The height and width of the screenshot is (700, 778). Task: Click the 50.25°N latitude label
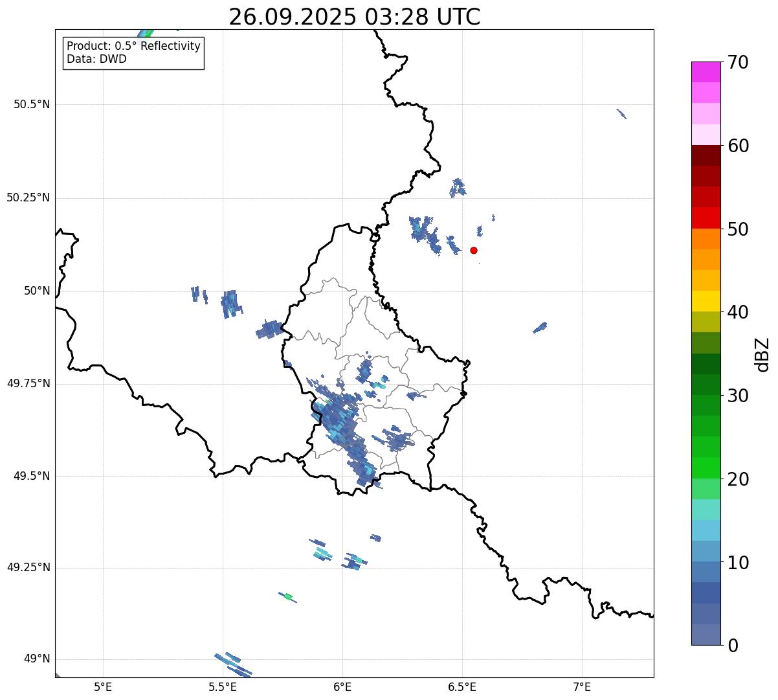(x=28, y=198)
